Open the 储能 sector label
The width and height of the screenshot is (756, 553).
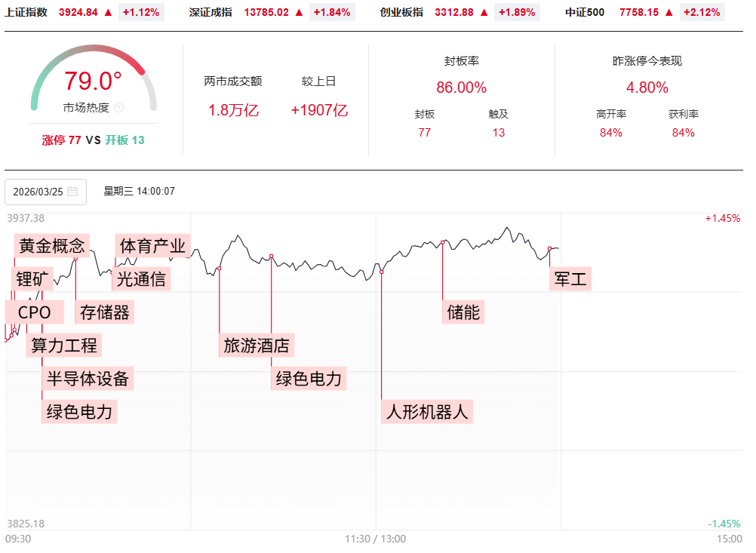tap(463, 312)
